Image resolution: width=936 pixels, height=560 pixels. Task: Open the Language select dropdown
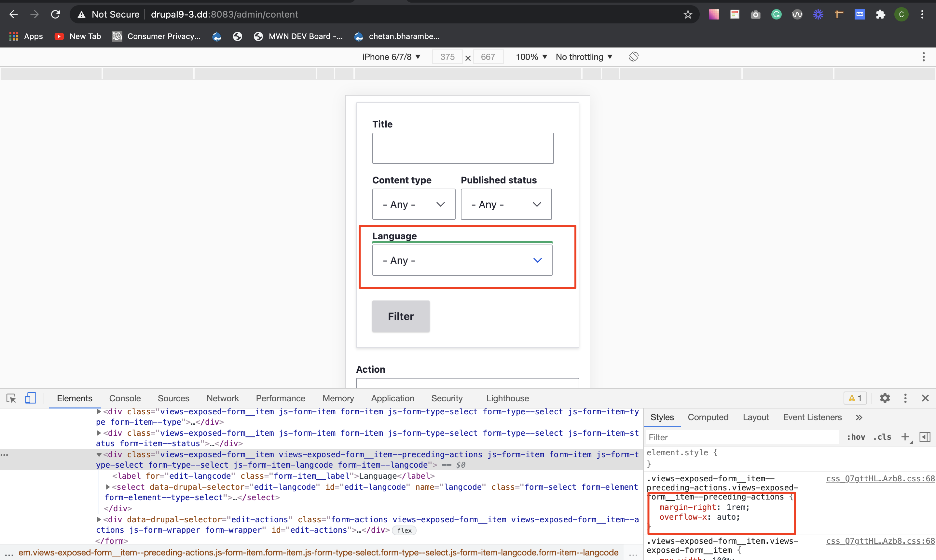point(462,260)
